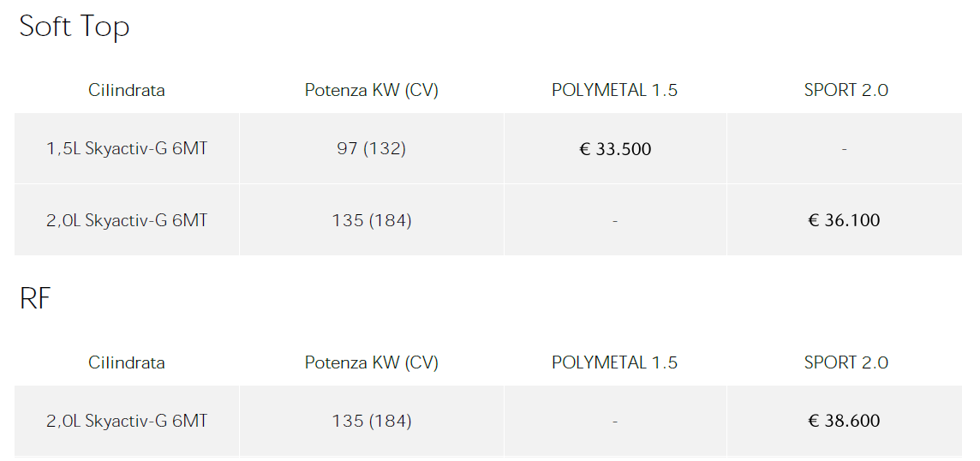Click the RF section heading
980x461 pixels.
[35, 299]
